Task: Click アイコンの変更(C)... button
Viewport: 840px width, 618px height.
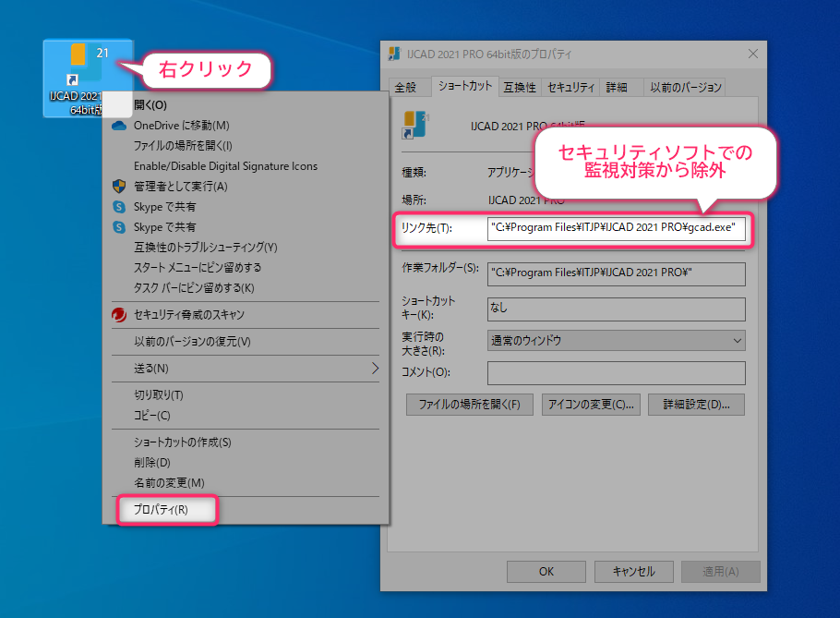Action: (x=591, y=405)
